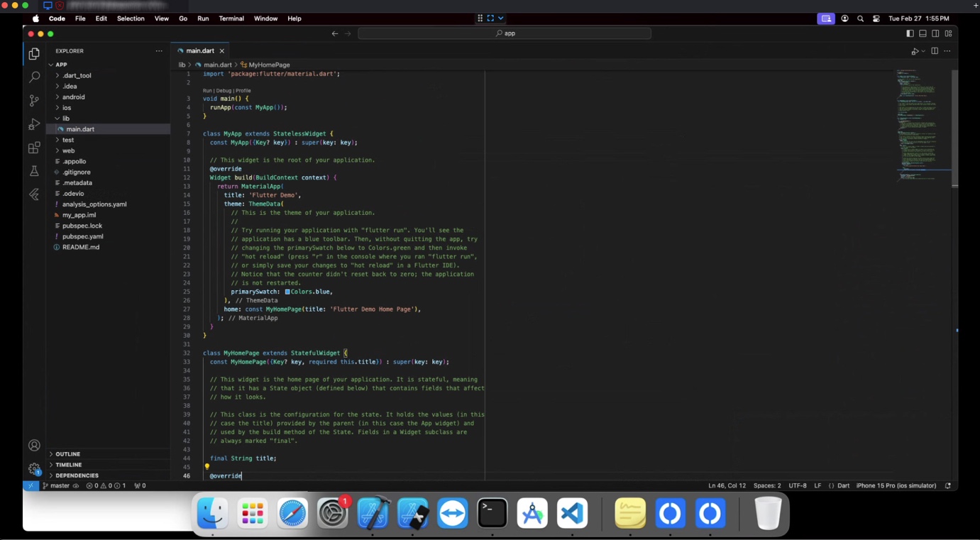Collapse the lib folder
This screenshot has height=540, width=980.
(x=65, y=119)
